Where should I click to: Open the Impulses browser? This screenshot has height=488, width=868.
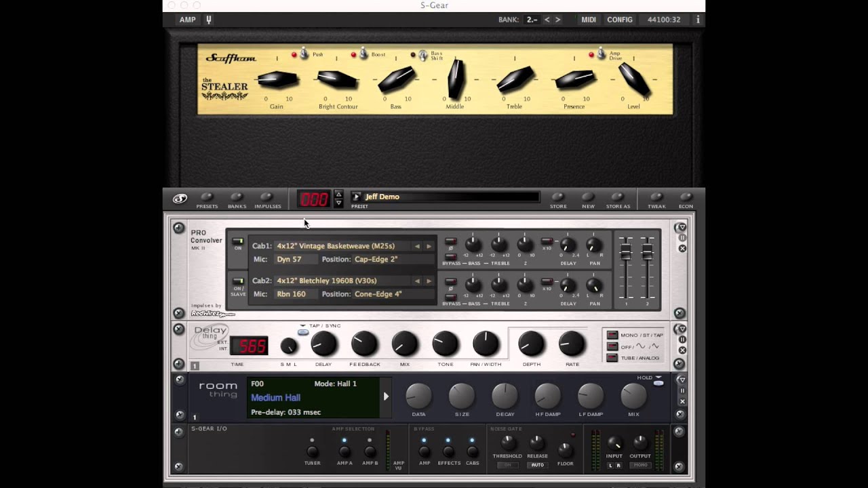coord(267,197)
